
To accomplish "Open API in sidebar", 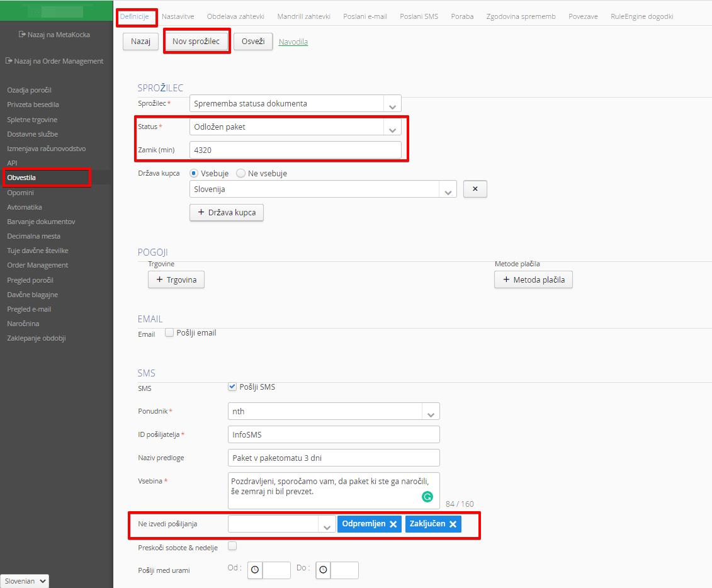I will [12, 163].
